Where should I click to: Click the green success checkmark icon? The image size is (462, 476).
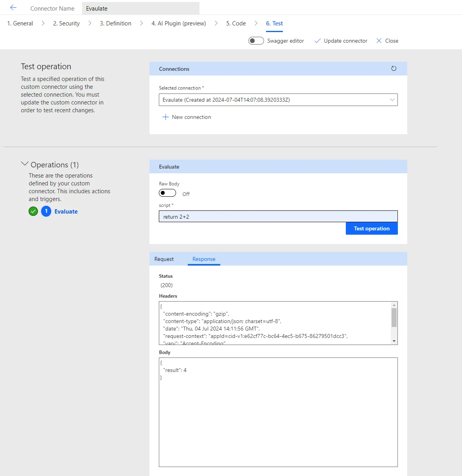click(x=33, y=212)
